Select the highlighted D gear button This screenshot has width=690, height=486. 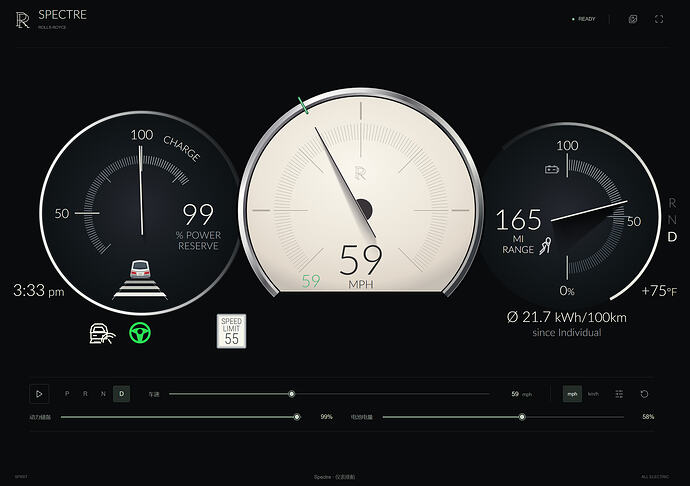(x=121, y=394)
